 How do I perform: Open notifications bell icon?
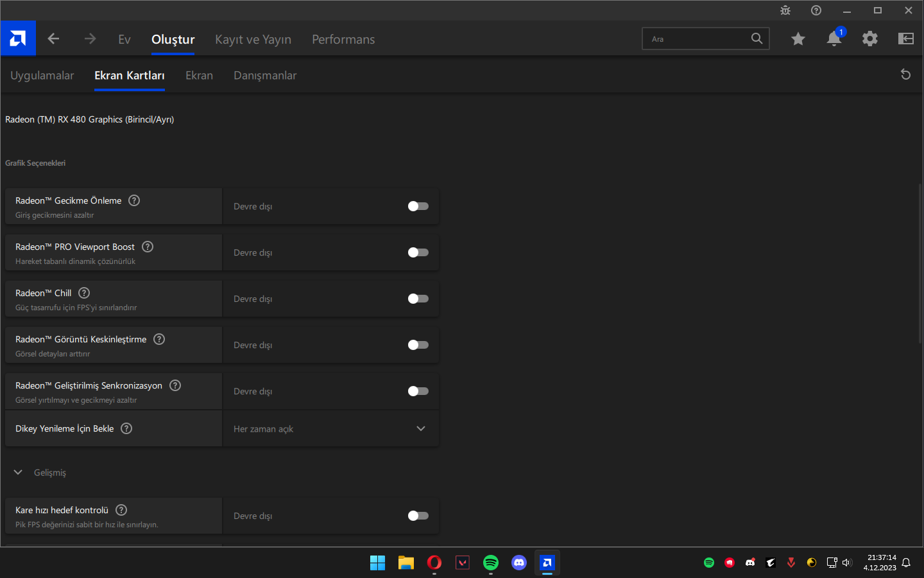(x=834, y=39)
